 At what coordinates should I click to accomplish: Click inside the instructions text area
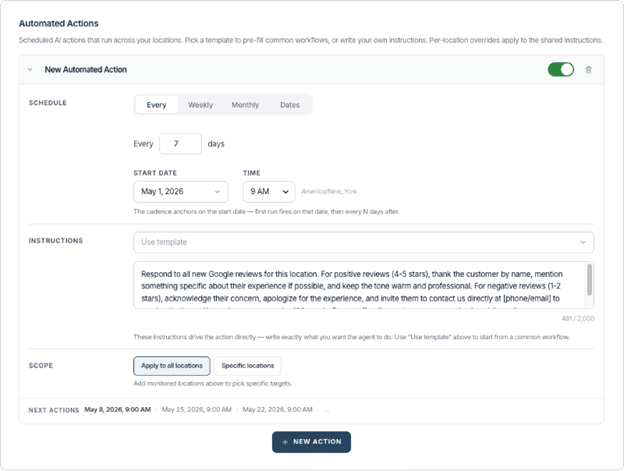(359, 285)
